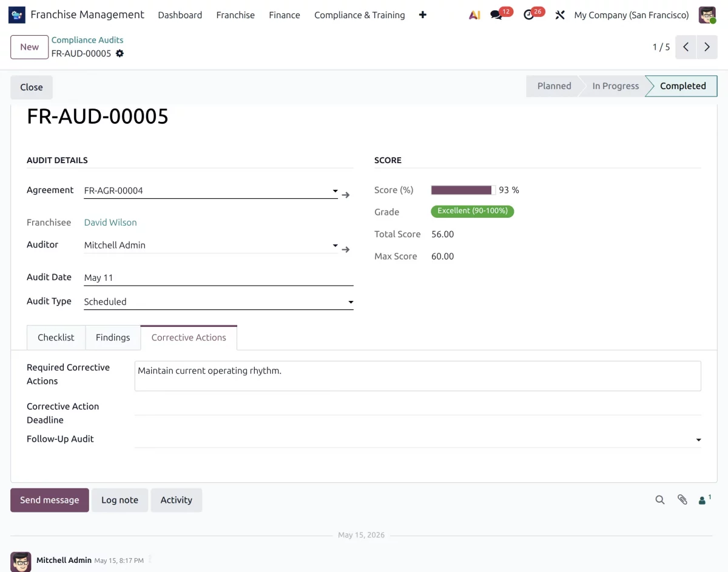The image size is (728, 572).
Task: Switch to the Findings tab
Action: (113, 337)
